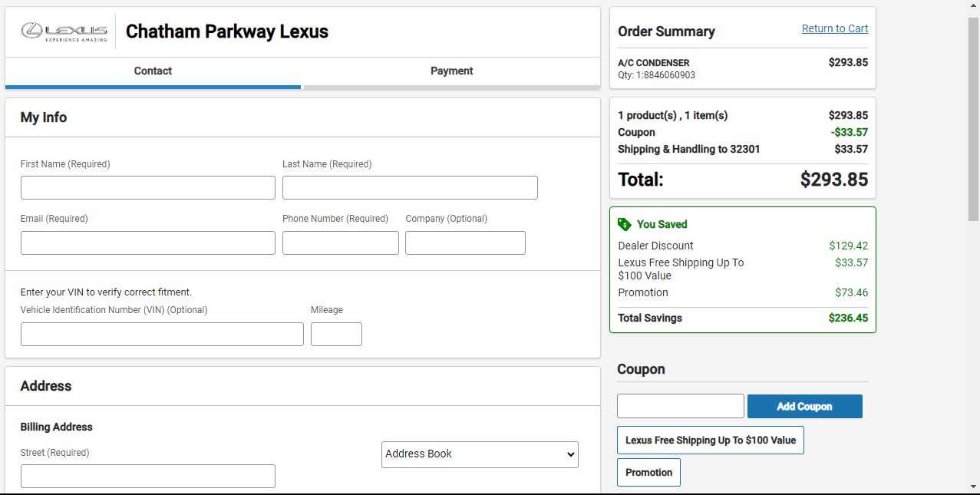Click the Promotion coupon button
The width and height of the screenshot is (980, 495).
[648, 472]
